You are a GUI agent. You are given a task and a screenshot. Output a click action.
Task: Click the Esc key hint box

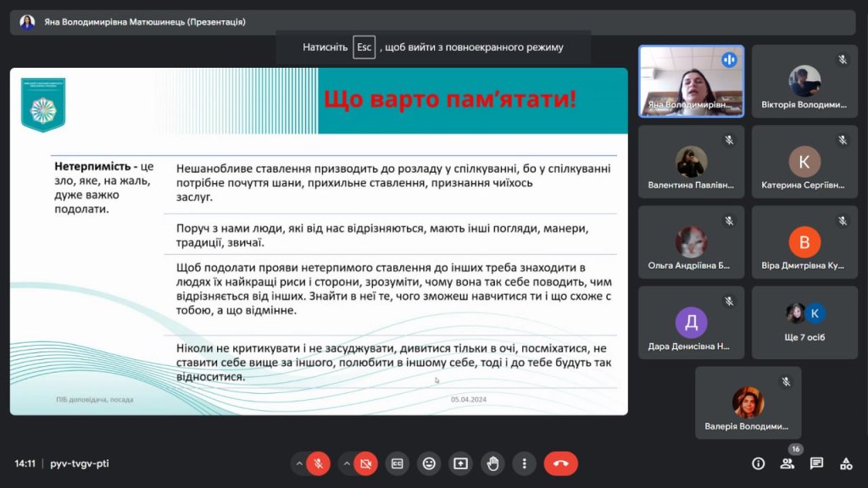pos(364,47)
